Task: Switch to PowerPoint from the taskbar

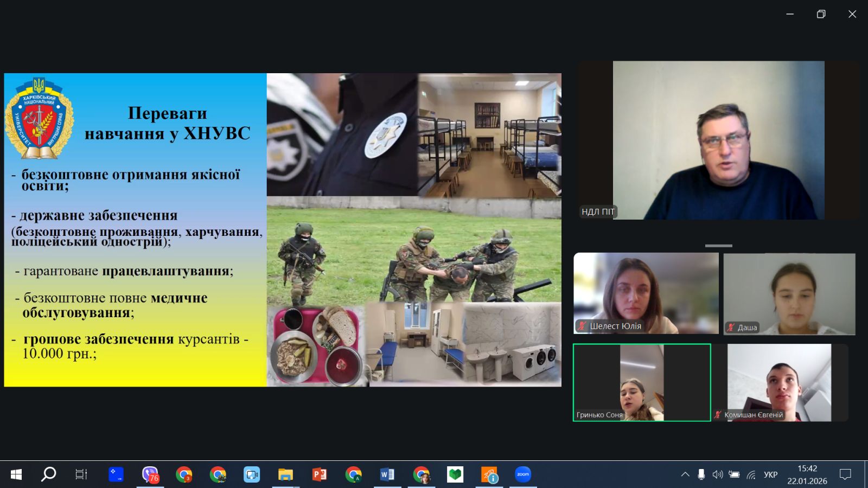Action: tap(320, 474)
